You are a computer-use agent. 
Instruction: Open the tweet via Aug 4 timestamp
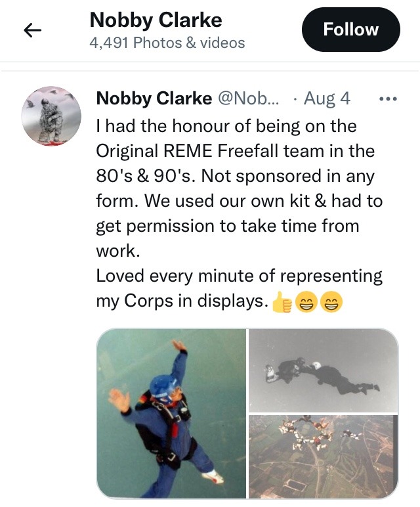coord(327,99)
